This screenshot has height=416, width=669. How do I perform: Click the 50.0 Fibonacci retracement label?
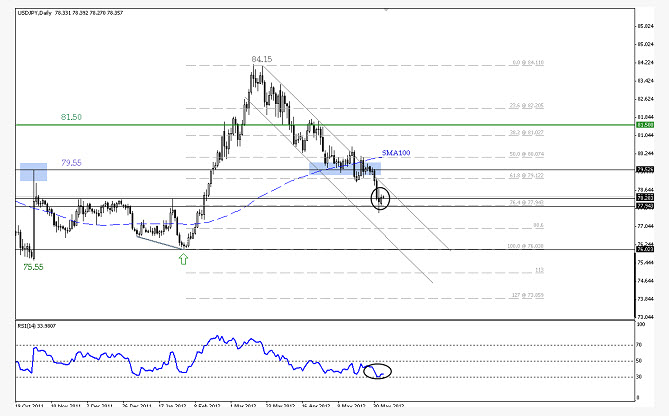click(x=526, y=154)
